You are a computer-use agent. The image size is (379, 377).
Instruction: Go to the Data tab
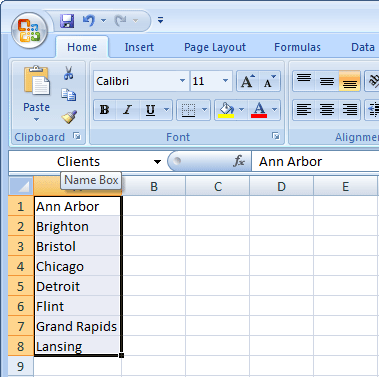[x=363, y=47]
